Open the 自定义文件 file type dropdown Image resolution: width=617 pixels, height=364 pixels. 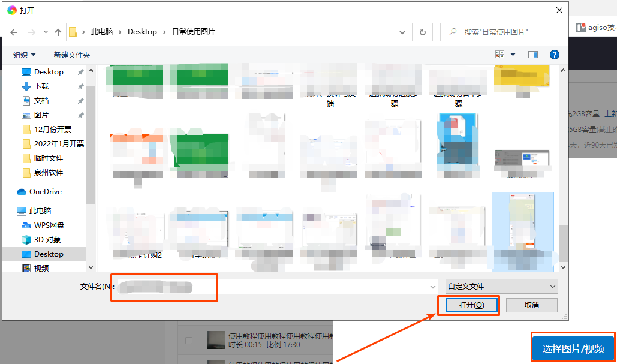point(502,287)
